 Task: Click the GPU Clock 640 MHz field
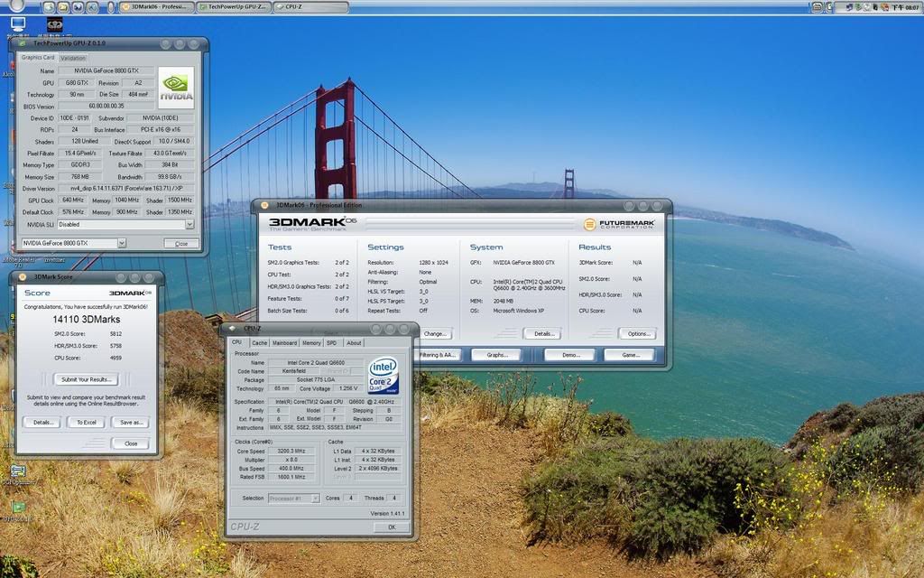(x=73, y=200)
